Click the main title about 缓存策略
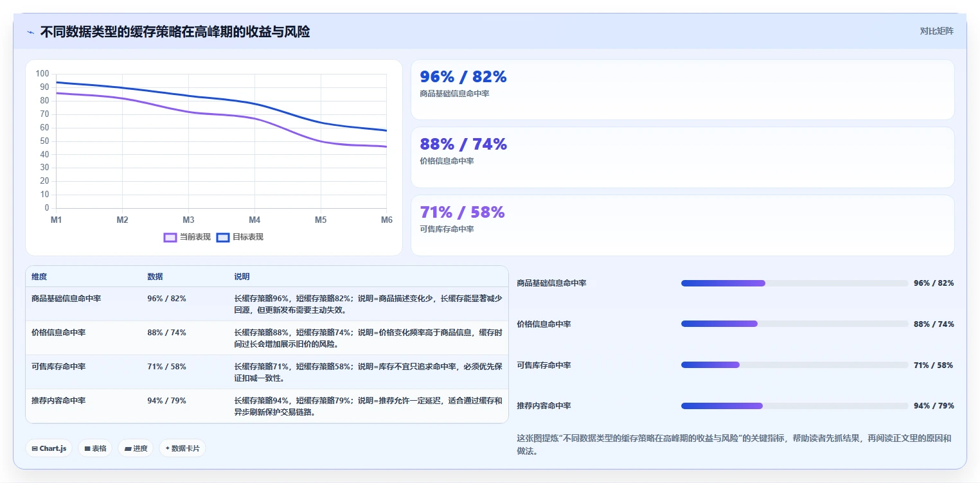Screen dimensions: 980x483 [x=175, y=32]
